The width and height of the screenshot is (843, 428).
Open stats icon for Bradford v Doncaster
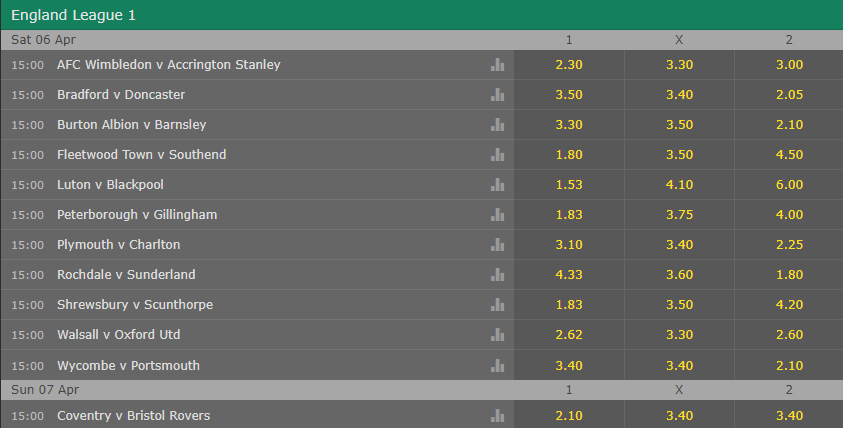[x=497, y=95]
